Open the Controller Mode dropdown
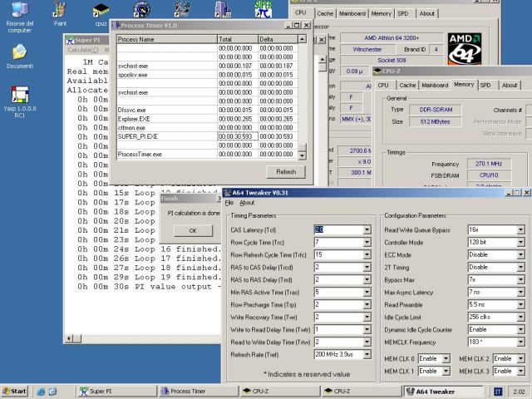The image size is (532, 399). (x=521, y=243)
